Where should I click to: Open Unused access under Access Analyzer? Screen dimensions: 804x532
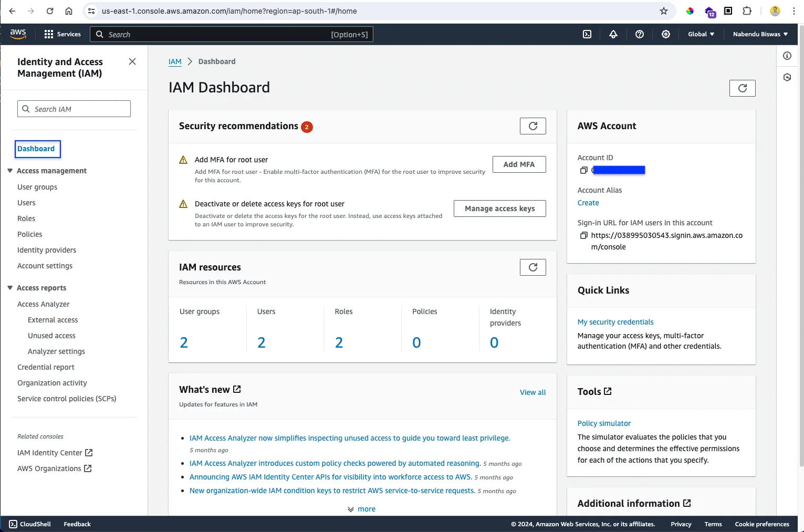tap(51, 336)
